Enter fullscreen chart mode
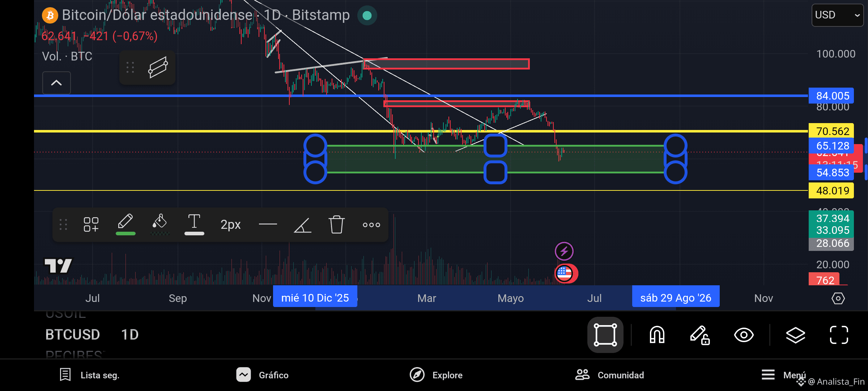The width and height of the screenshot is (868, 391). click(839, 335)
